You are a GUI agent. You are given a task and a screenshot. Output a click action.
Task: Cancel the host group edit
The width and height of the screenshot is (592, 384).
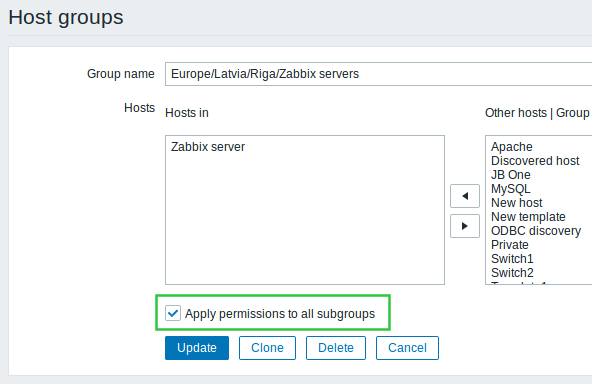407,348
